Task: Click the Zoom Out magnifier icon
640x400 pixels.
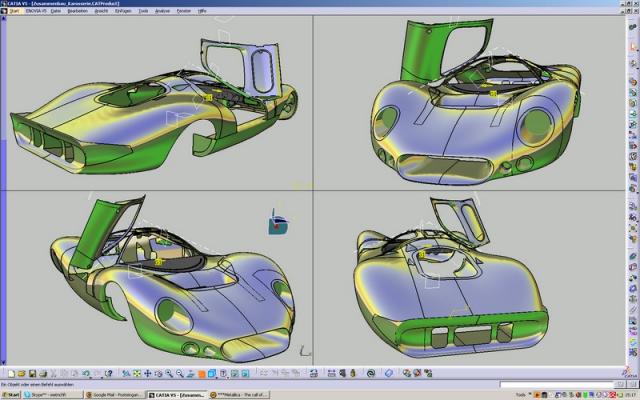Action: (180, 373)
